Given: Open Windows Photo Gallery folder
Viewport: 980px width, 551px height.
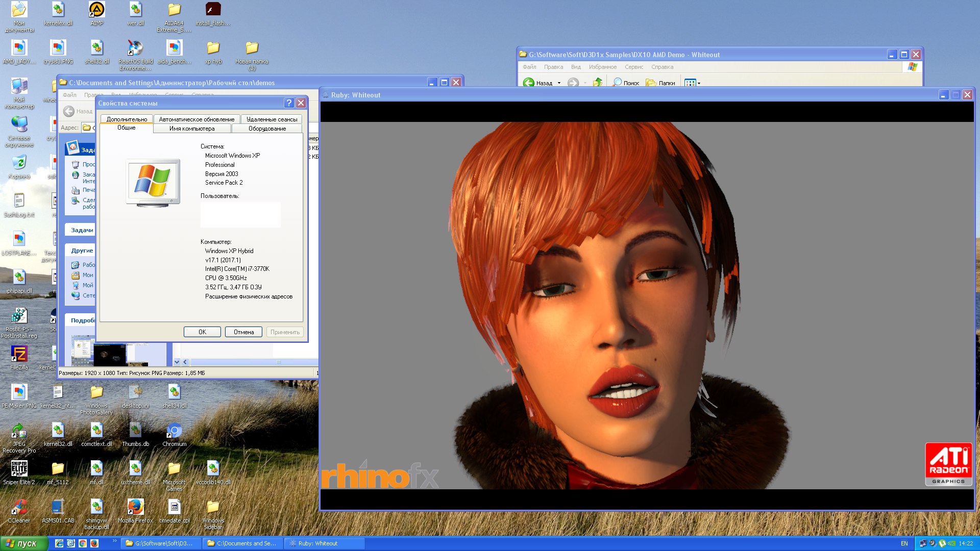Looking at the screenshot, I should (96, 399).
